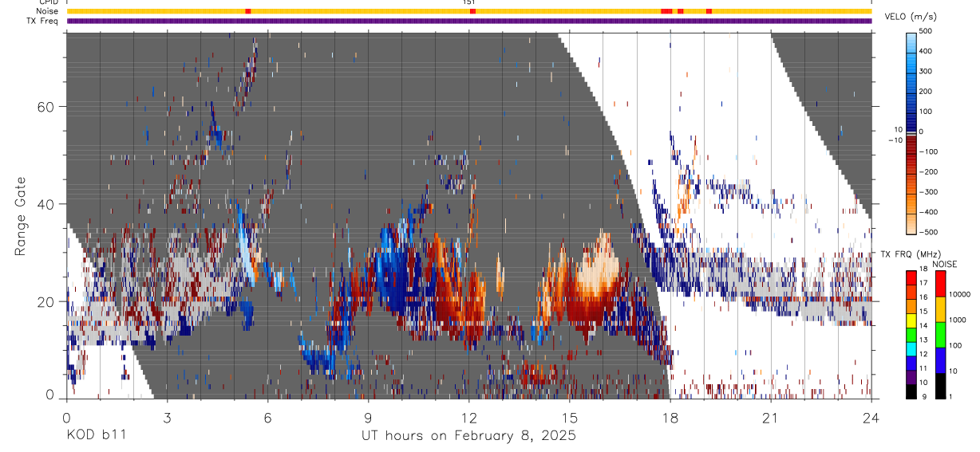Pick the blue segment of NOISE color bar
Image resolution: width=980 pixels, height=452 pixels.
[x=939, y=360]
